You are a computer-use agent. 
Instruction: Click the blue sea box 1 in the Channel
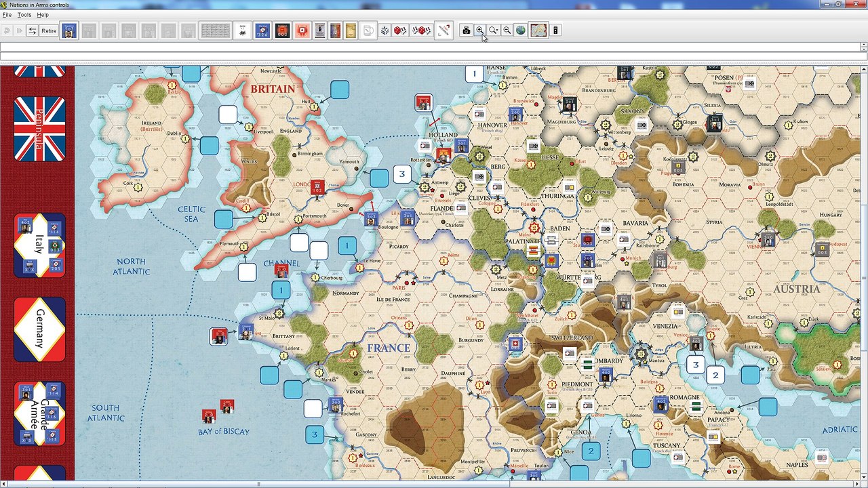point(281,290)
